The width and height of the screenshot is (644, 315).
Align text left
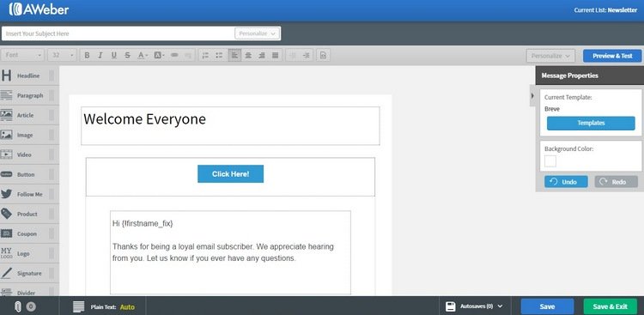[x=234, y=56]
